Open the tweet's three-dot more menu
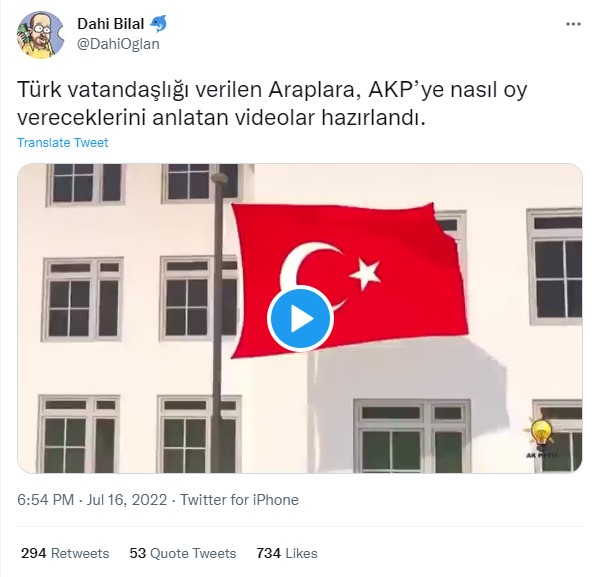The width and height of the screenshot is (596, 577). [x=573, y=24]
